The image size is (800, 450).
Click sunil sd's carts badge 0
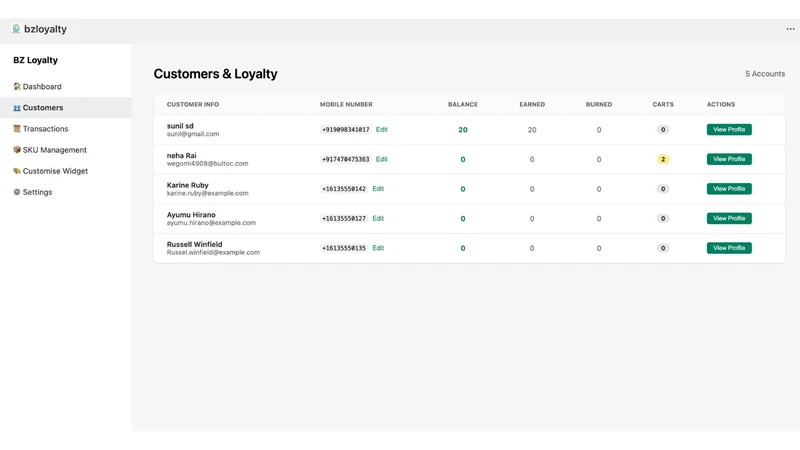click(x=663, y=130)
